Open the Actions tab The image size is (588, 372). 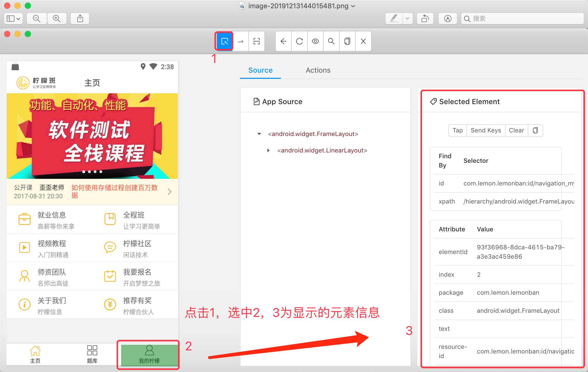pos(318,70)
